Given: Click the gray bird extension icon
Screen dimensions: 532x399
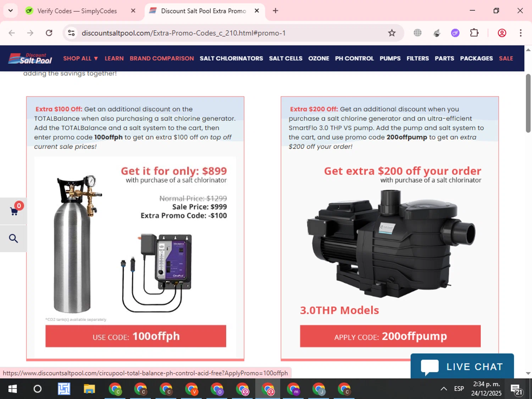Looking at the screenshot, I should [437, 33].
